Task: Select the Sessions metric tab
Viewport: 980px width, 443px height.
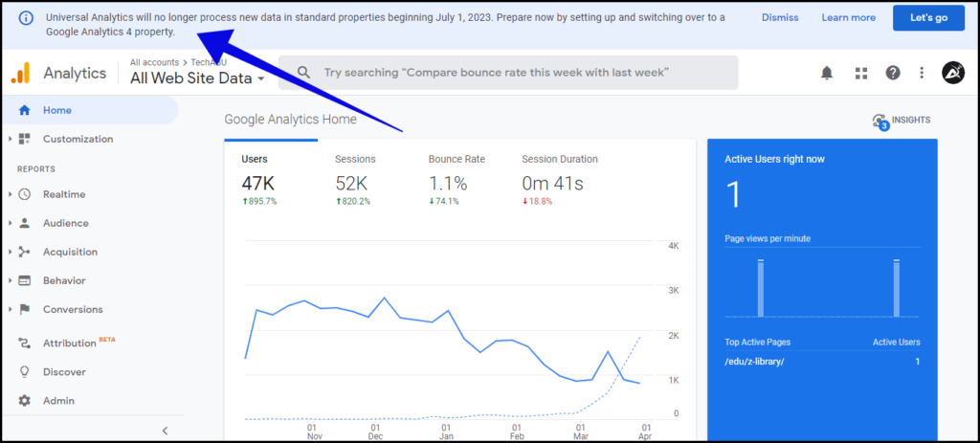Action: (x=365, y=181)
